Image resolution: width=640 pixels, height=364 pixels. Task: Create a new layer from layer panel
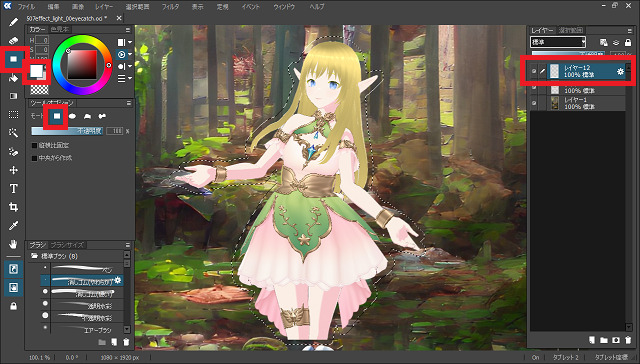click(x=592, y=340)
